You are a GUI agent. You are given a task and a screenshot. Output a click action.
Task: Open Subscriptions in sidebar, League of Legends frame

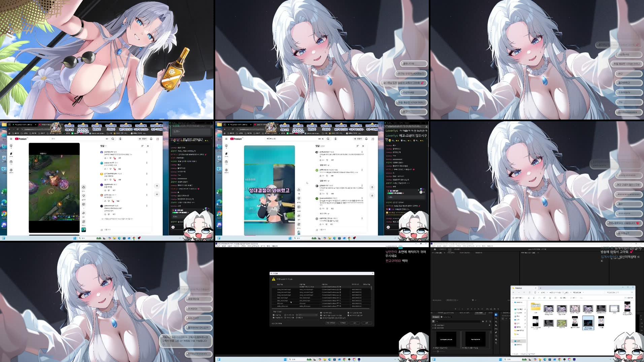(11, 163)
